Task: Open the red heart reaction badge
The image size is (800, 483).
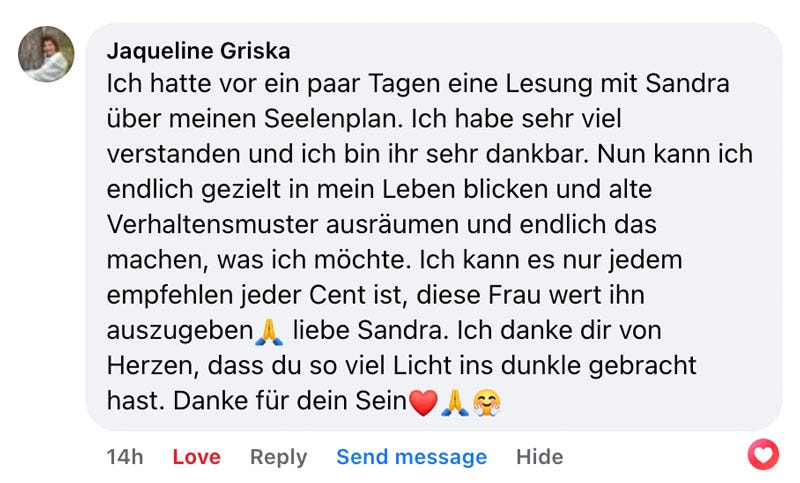Action: click(763, 456)
